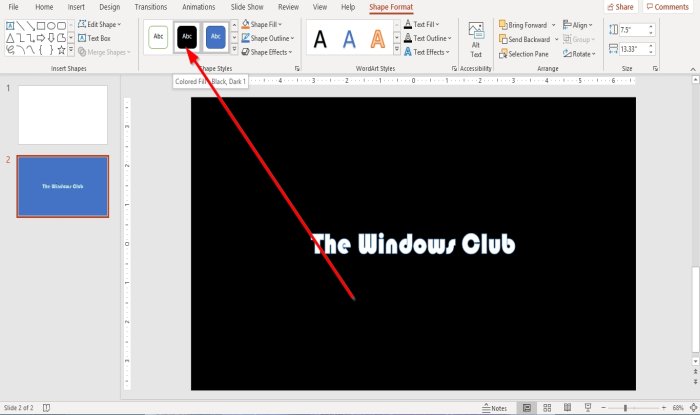Select the rounded rectangle shape

click(62, 25)
